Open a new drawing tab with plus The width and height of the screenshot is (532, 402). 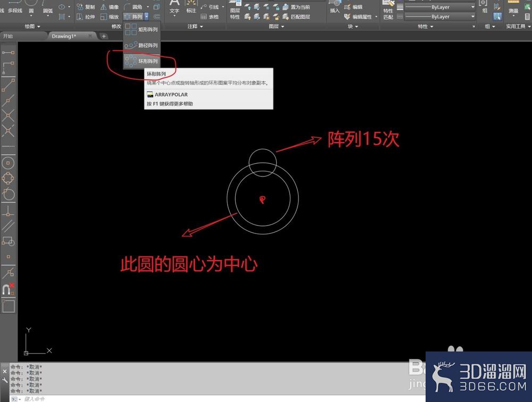(x=104, y=36)
